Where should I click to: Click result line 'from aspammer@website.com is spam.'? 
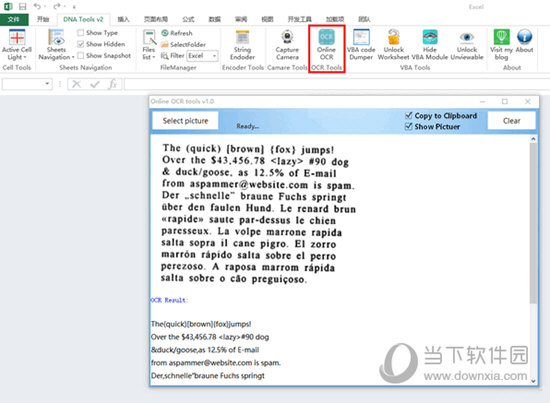pos(216,363)
